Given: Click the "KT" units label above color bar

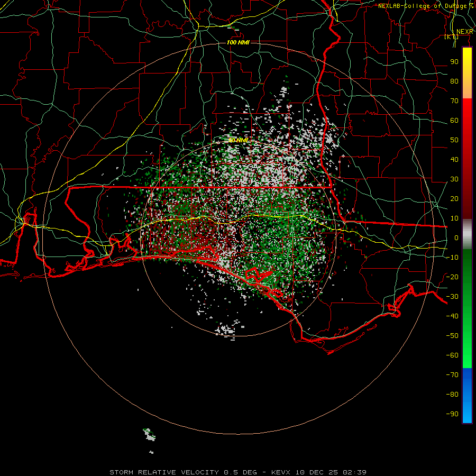Looking at the screenshot, I should pyautogui.click(x=451, y=36).
